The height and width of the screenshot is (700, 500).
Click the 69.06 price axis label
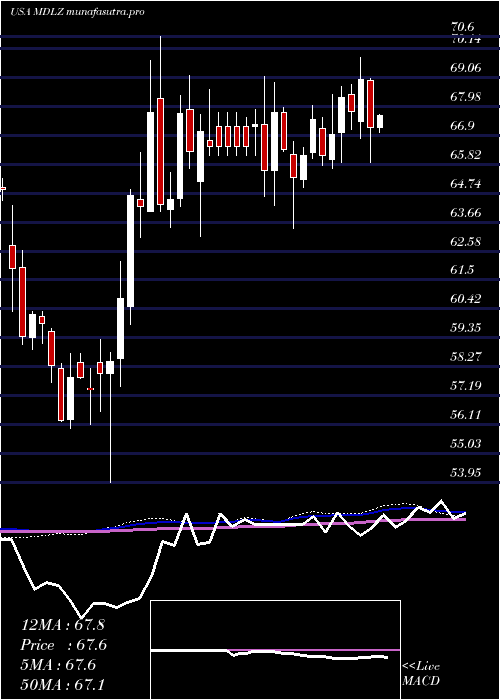tap(467, 68)
